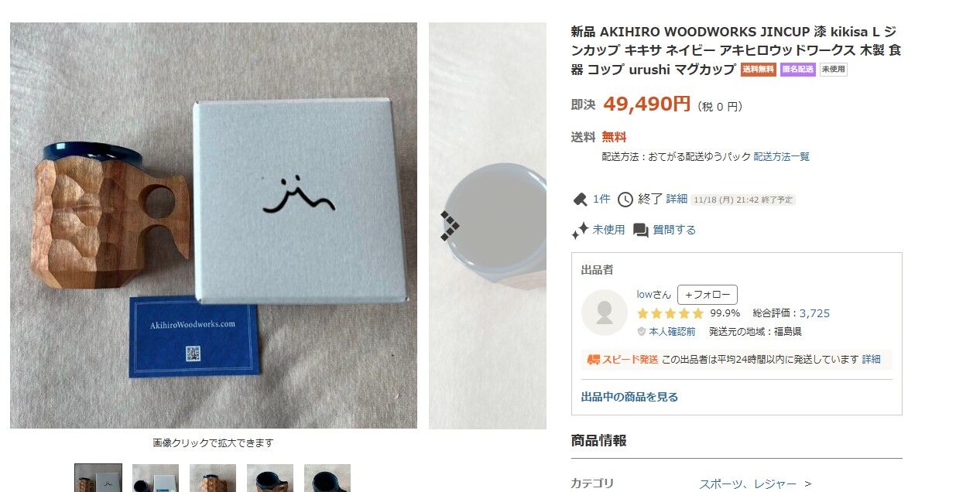The image size is (980, 492).
Task: Select the first product thumbnail
Action: [x=98, y=478]
